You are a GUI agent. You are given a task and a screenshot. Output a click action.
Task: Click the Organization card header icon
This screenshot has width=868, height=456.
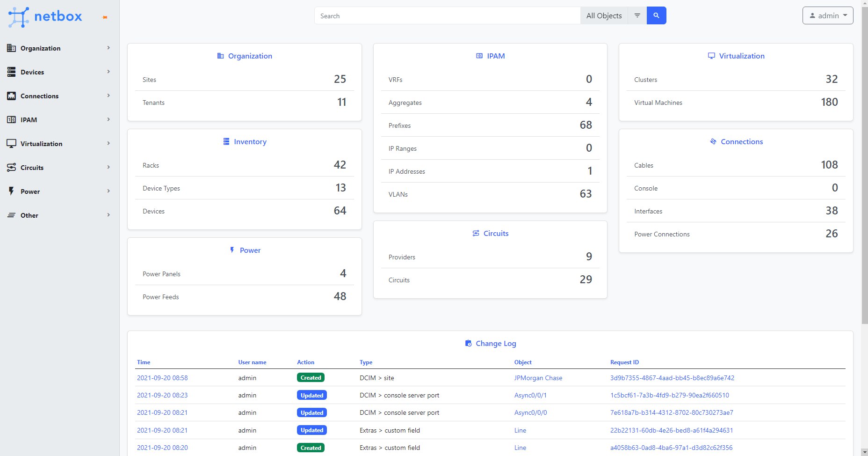click(x=220, y=56)
